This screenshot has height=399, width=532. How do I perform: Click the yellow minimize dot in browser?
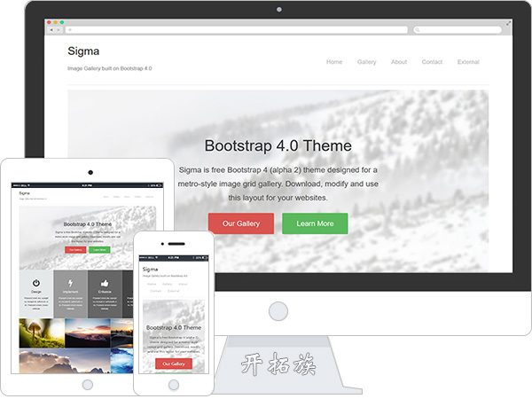pyautogui.click(x=55, y=22)
